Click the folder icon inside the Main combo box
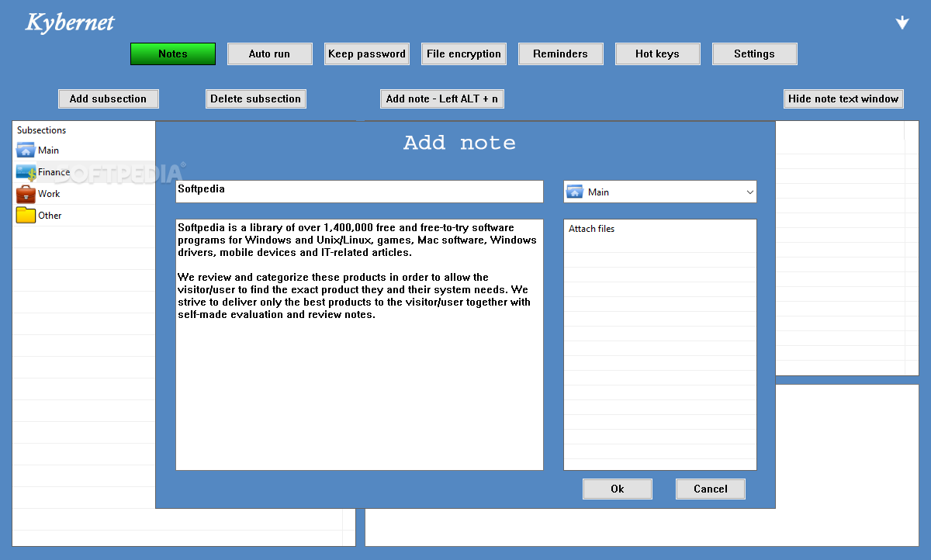 coord(575,192)
